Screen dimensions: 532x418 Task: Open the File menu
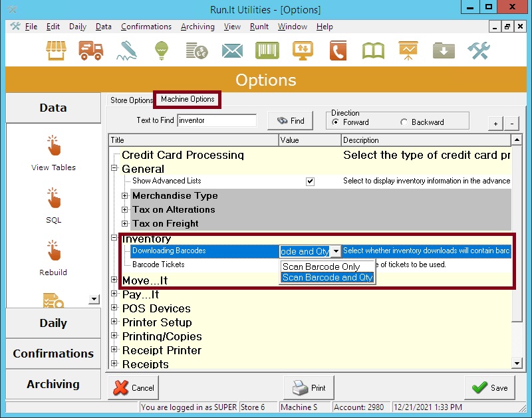tap(31, 27)
